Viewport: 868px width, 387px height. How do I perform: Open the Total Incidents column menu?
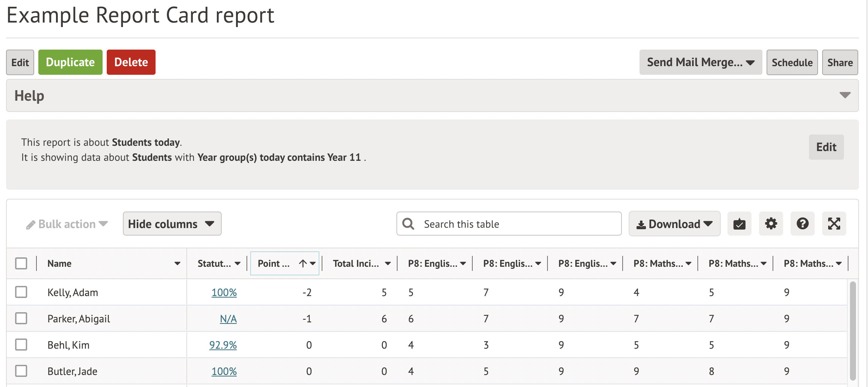click(x=388, y=264)
